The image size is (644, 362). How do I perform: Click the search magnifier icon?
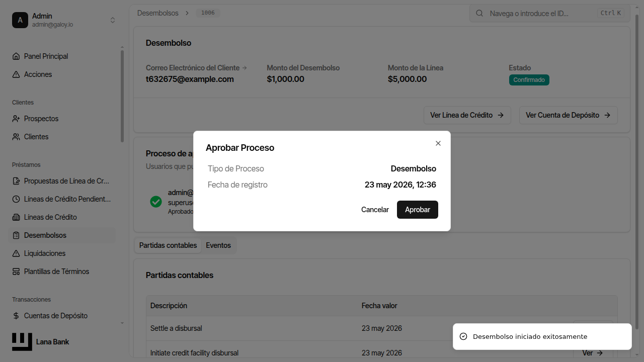tap(479, 14)
